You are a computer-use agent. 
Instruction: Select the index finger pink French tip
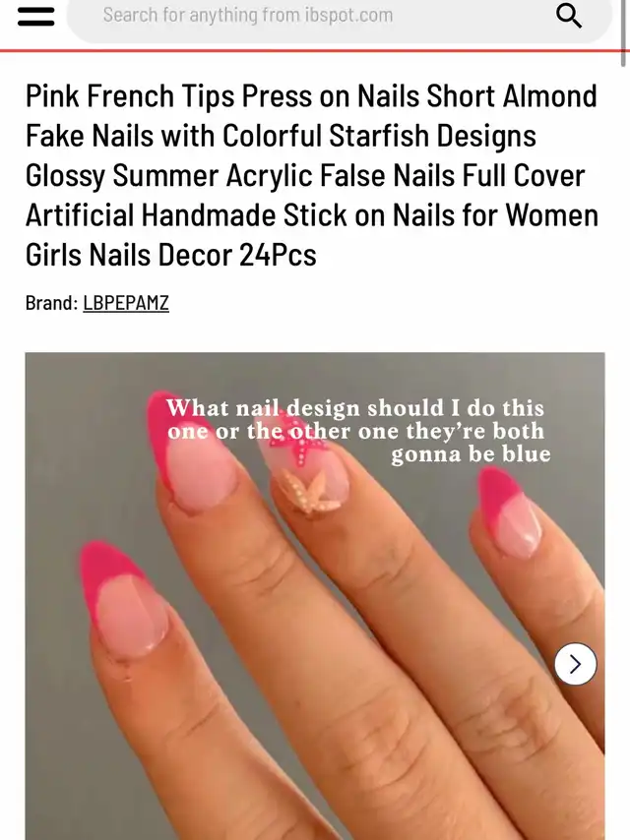[122, 597]
